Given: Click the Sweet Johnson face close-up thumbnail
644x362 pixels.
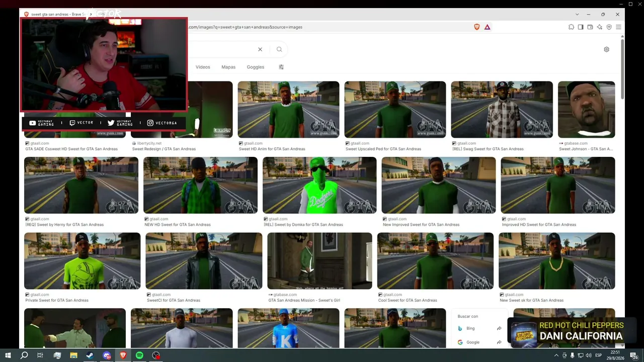Looking at the screenshot, I should click(586, 110).
